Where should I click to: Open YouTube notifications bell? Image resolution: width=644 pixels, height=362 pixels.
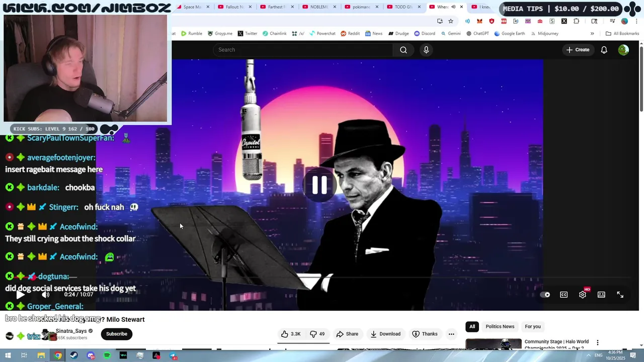coord(604,50)
